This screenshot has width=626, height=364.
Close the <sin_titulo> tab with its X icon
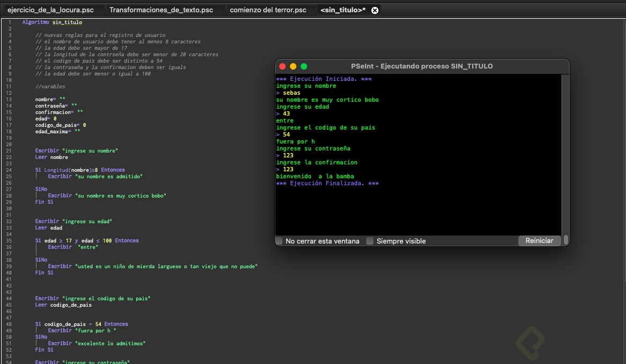point(375,10)
